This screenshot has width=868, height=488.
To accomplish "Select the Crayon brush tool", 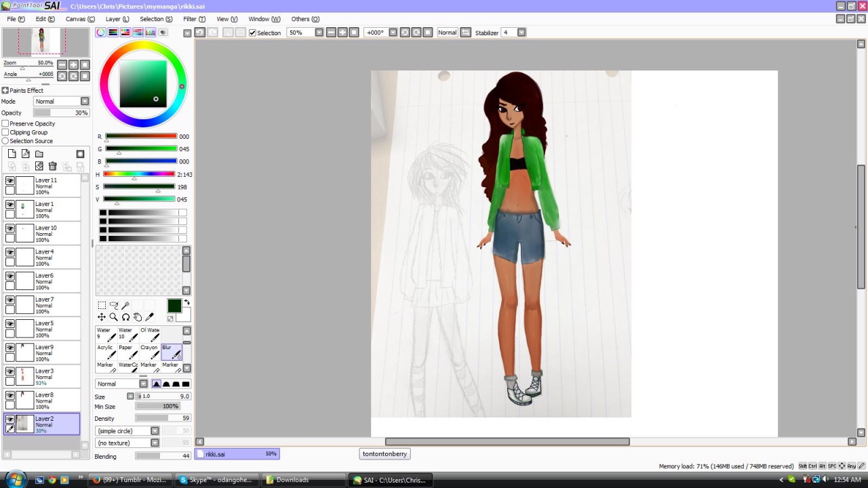I will [149, 352].
